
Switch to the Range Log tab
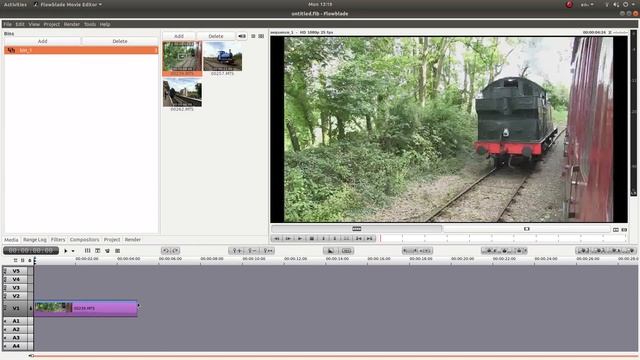35,240
